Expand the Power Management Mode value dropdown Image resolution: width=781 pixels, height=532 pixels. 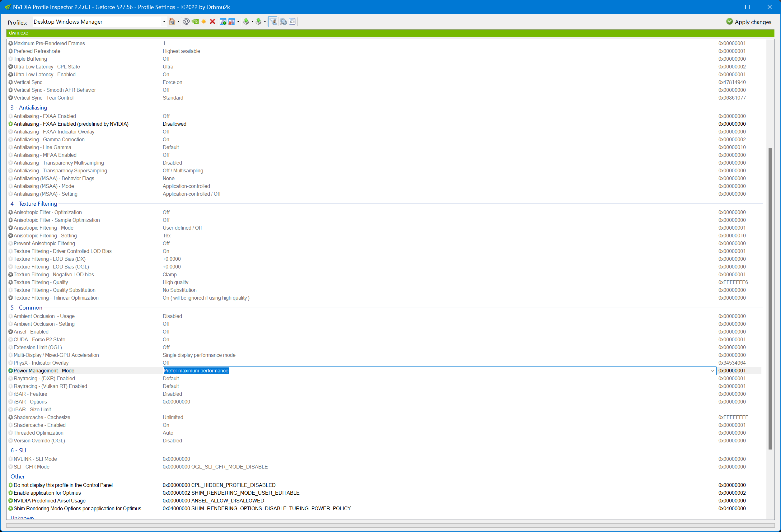point(712,371)
